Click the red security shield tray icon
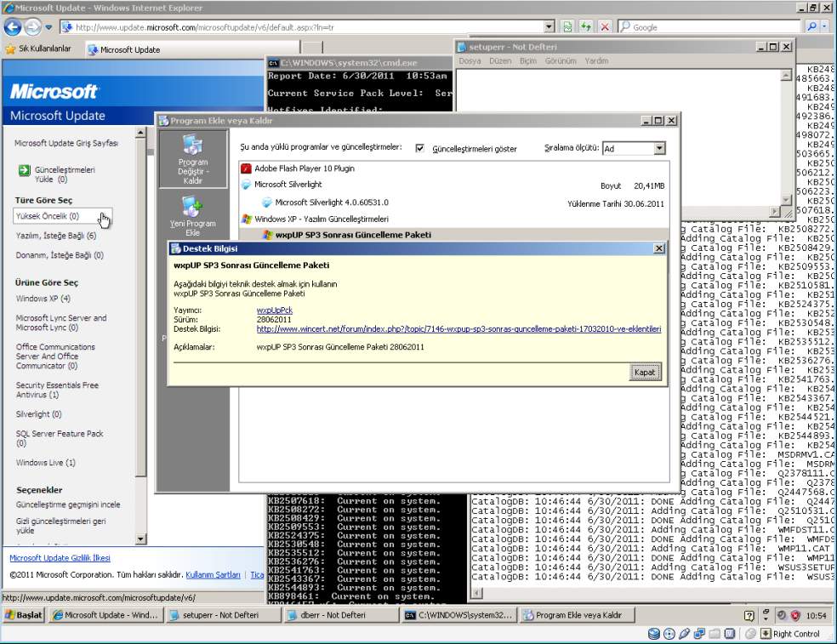 (795, 615)
